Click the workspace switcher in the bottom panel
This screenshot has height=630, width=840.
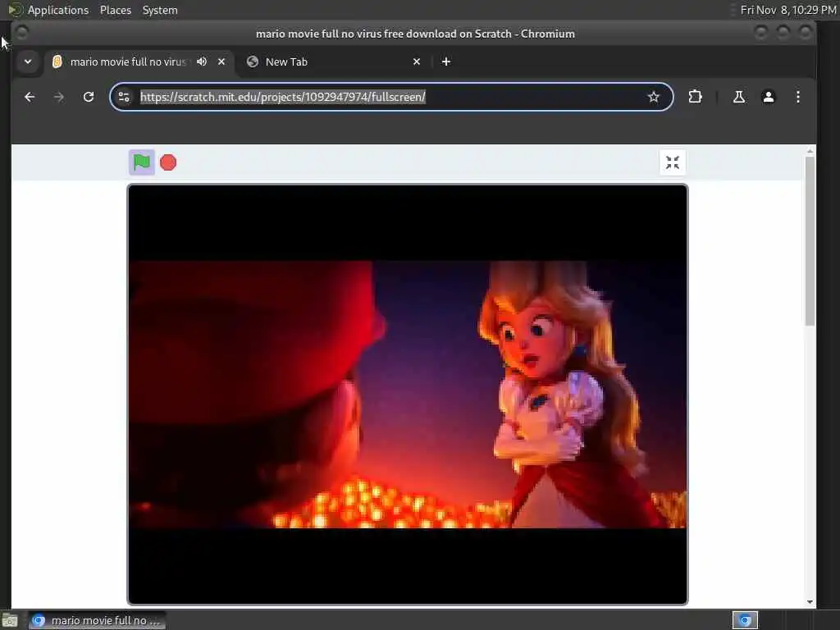click(745, 620)
